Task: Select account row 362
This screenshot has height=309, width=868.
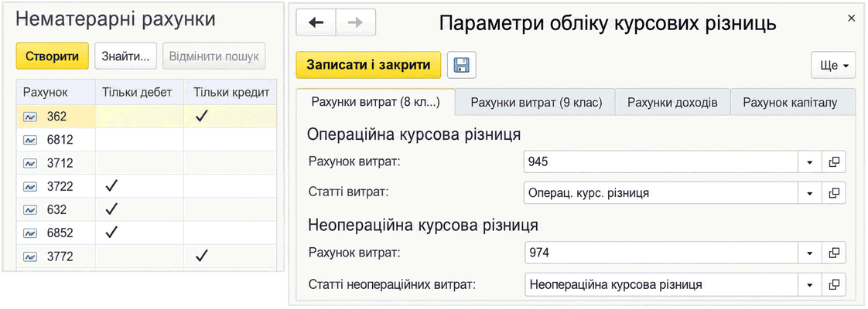Action: tap(147, 117)
